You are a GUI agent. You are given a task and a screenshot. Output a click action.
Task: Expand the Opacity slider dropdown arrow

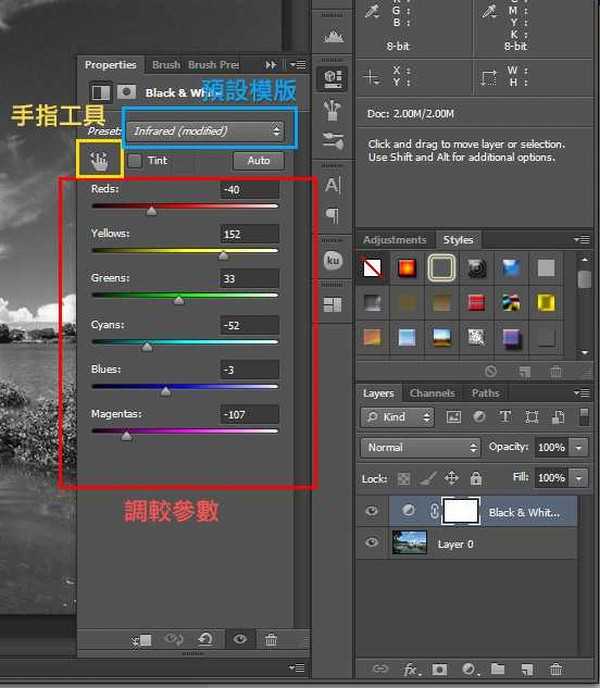point(580,447)
